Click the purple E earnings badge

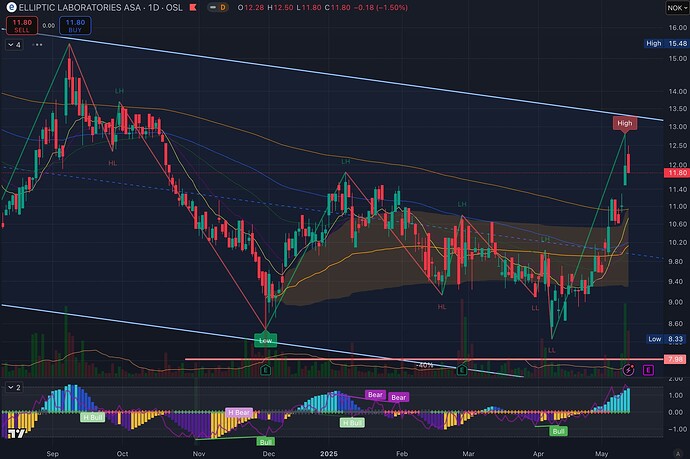[x=648, y=370]
